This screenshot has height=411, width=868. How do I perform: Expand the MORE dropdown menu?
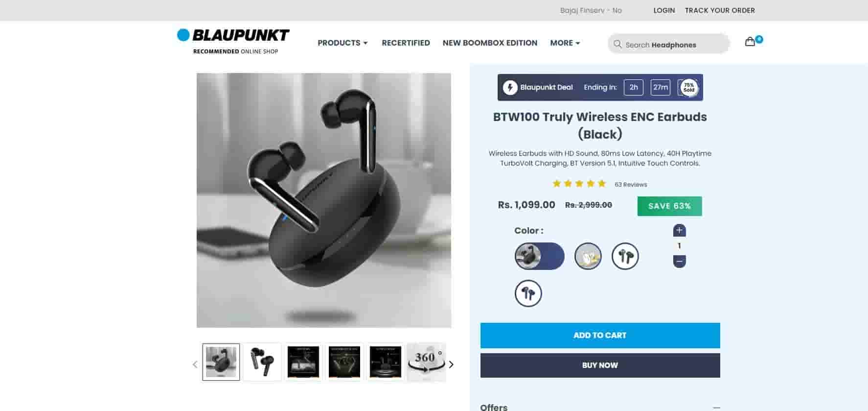pyautogui.click(x=565, y=43)
